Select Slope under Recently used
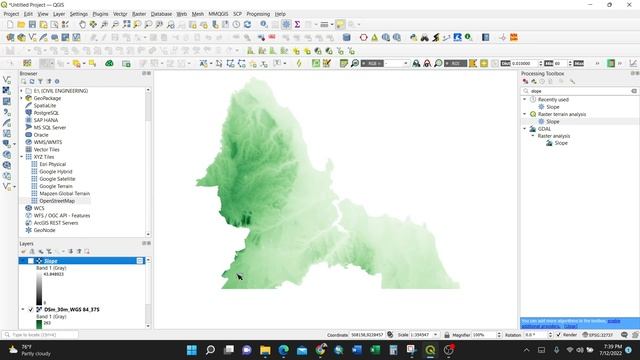 pyautogui.click(x=553, y=107)
